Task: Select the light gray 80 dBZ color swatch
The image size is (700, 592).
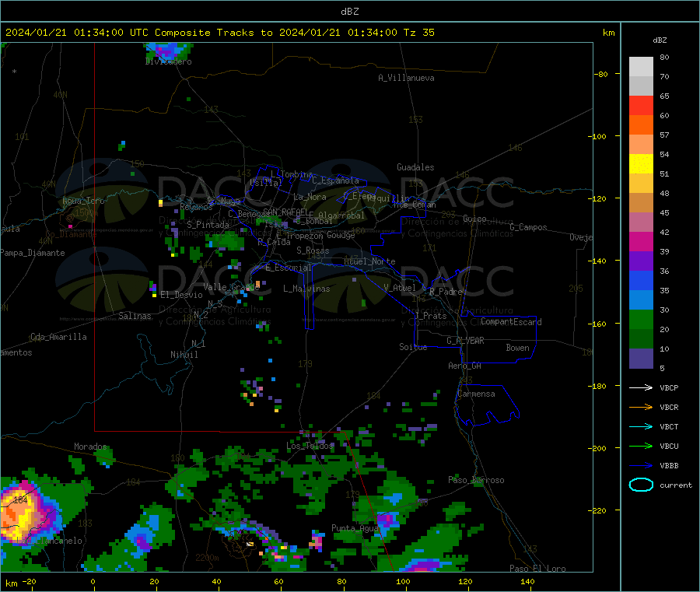Action: tap(641, 67)
